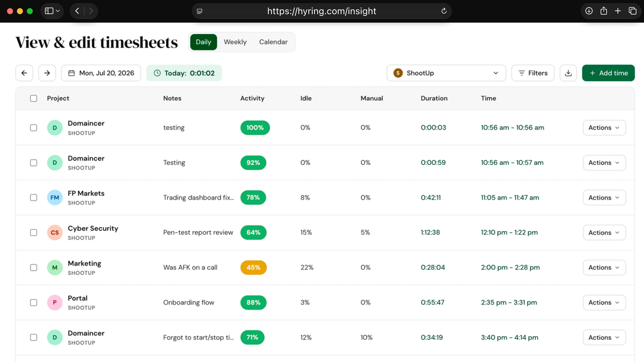Open Actions dropdown for the testing 100% row

click(x=604, y=128)
